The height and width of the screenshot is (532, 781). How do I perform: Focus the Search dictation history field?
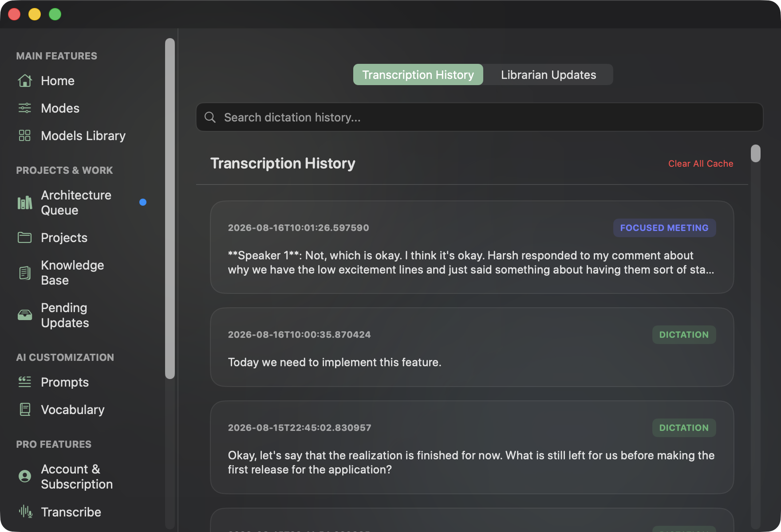point(479,117)
